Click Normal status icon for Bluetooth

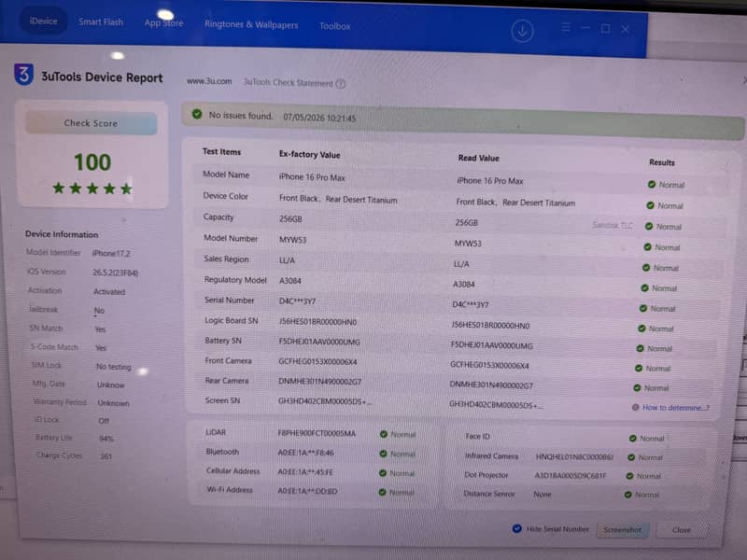[x=383, y=454]
